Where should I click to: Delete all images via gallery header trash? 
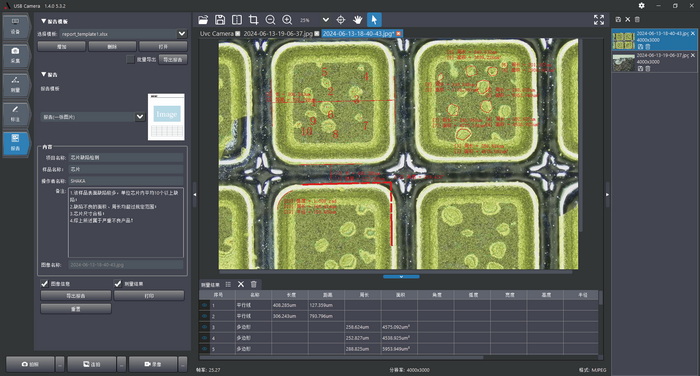pos(638,20)
